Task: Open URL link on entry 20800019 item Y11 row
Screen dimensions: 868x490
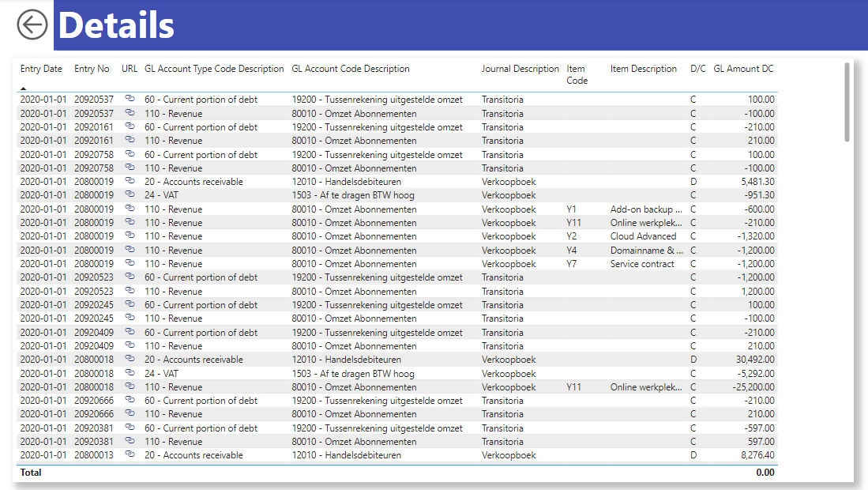Action: pyautogui.click(x=130, y=221)
